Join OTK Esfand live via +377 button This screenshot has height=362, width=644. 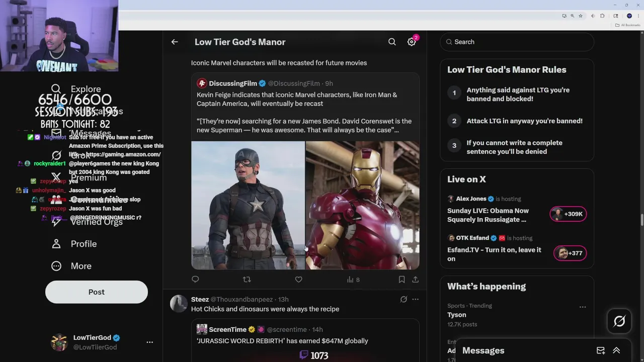coord(570,253)
